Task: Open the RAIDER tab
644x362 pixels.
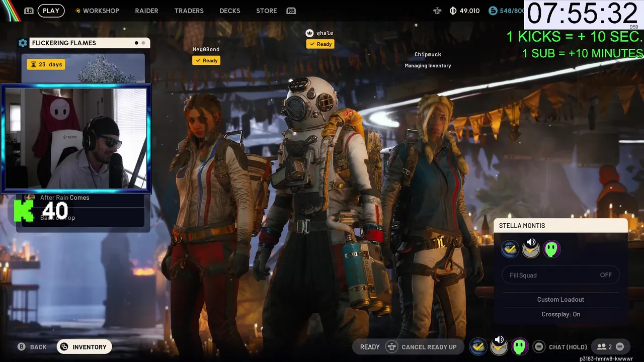Action: click(146, 11)
